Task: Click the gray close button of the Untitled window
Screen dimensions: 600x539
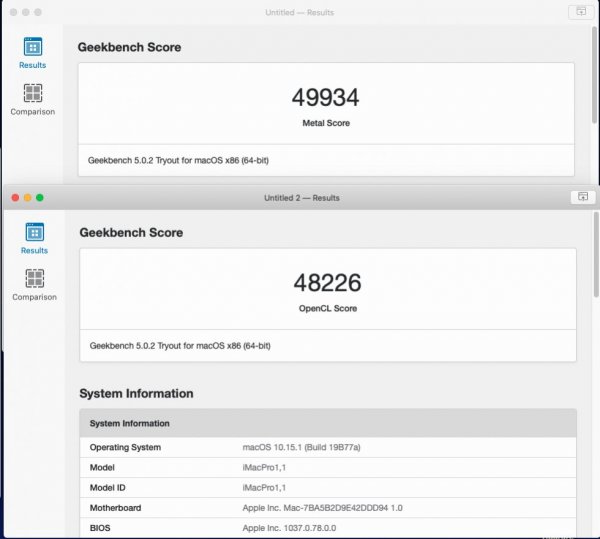Action: 12,12
